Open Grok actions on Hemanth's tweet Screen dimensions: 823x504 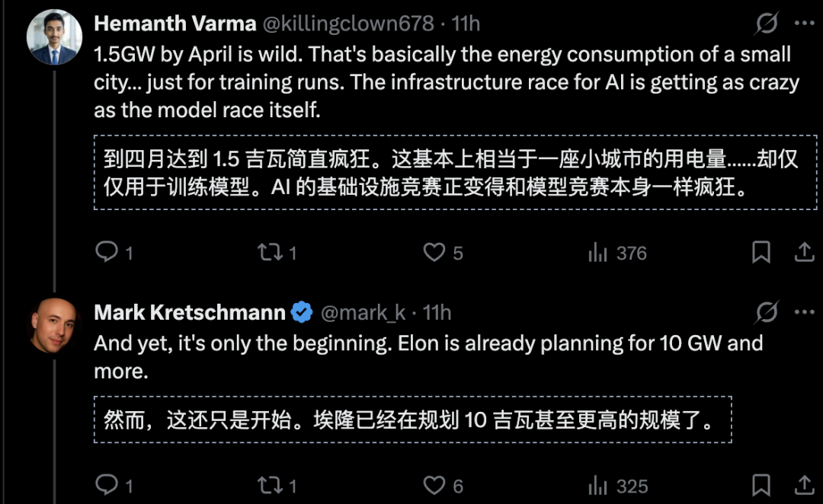(765, 22)
